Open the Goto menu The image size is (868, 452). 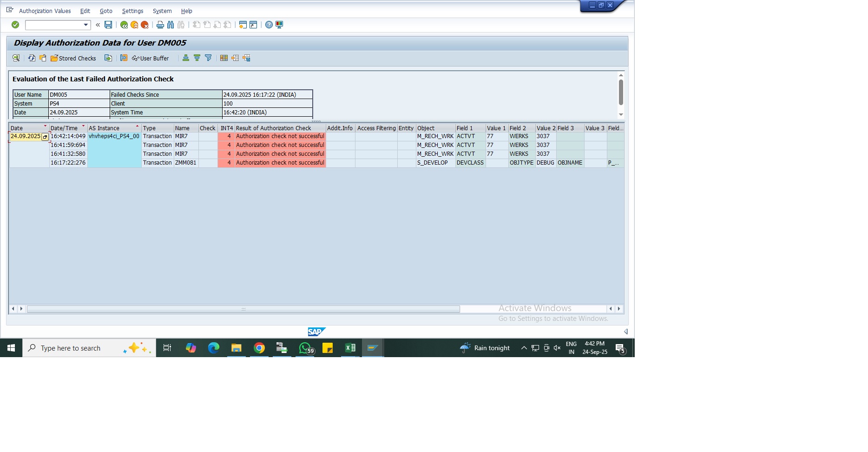point(106,11)
